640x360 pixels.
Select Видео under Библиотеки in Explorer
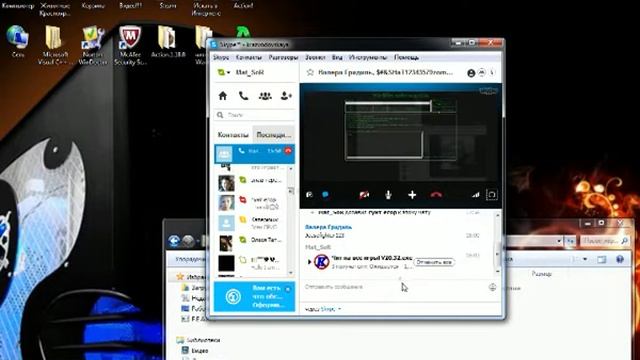pos(195,351)
